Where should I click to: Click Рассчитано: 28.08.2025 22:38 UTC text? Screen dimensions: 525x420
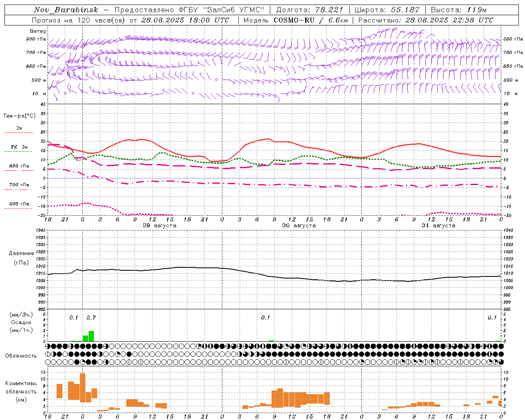click(x=426, y=20)
